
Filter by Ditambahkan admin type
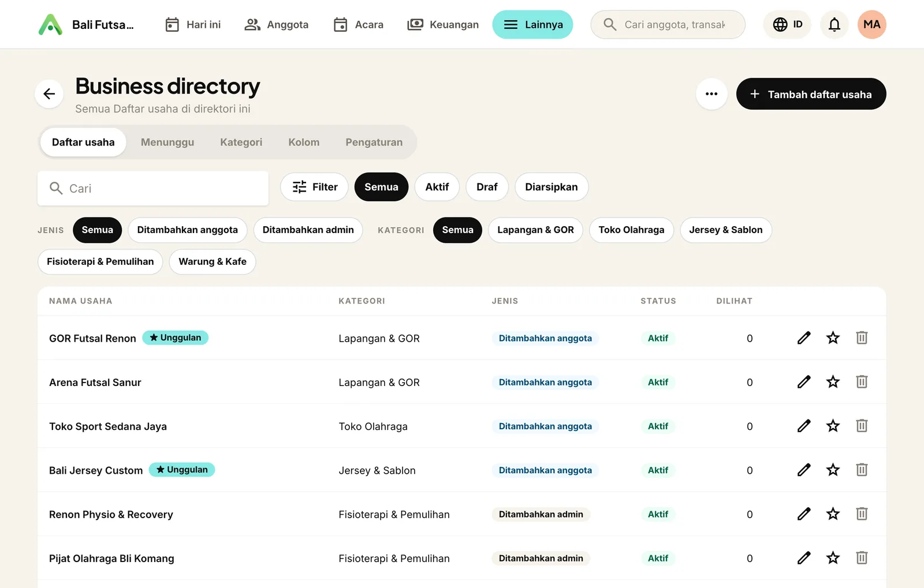click(x=308, y=230)
